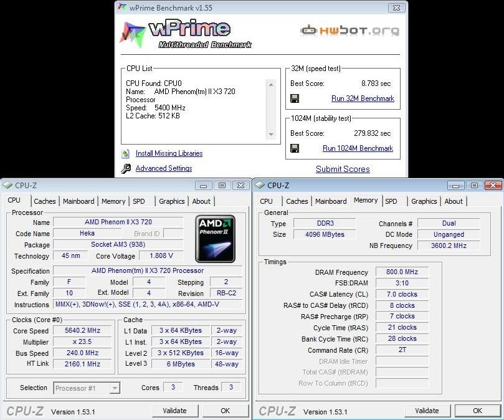Screen dimensions: 504x420
Task: Click OK in right CPU-Z window
Action: (x=478, y=411)
